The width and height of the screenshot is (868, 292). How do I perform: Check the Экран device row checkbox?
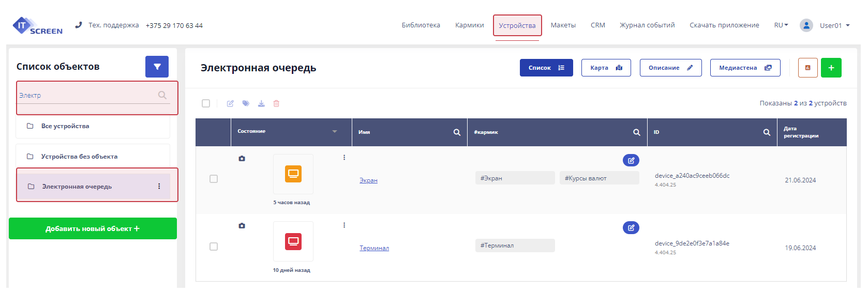click(x=214, y=179)
